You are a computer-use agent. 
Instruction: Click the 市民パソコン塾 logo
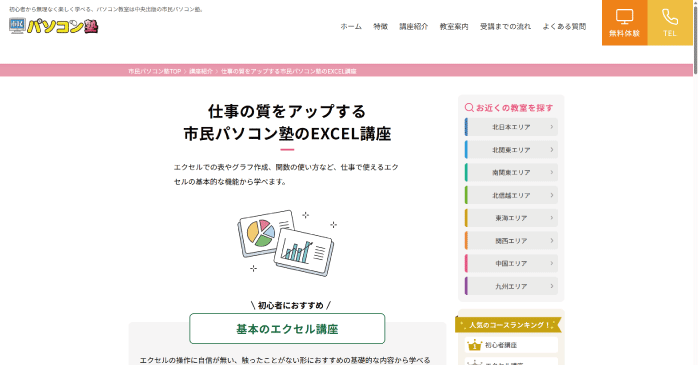pyautogui.click(x=53, y=26)
